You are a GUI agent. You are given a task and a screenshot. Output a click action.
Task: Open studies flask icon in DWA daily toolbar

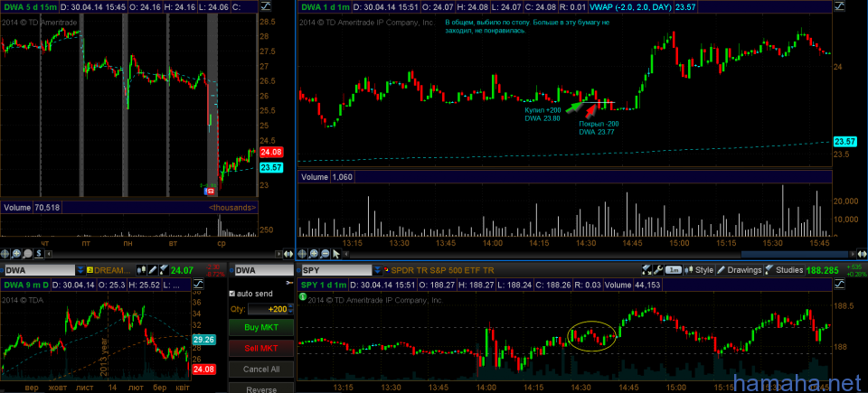tap(163, 270)
